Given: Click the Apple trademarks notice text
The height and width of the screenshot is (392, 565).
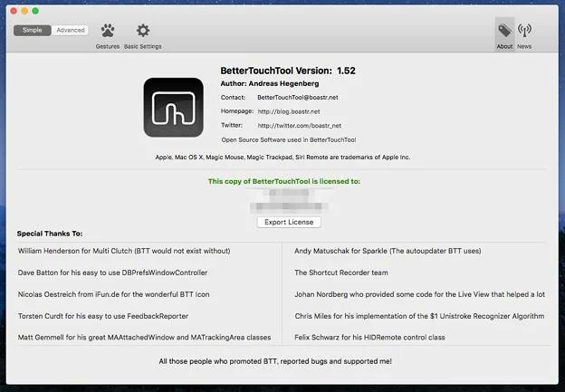Looking at the screenshot, I should pos(282,158).
